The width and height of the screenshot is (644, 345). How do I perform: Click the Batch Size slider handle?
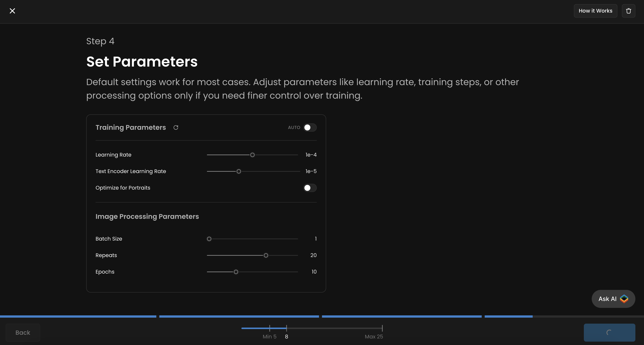pos(209,239)
